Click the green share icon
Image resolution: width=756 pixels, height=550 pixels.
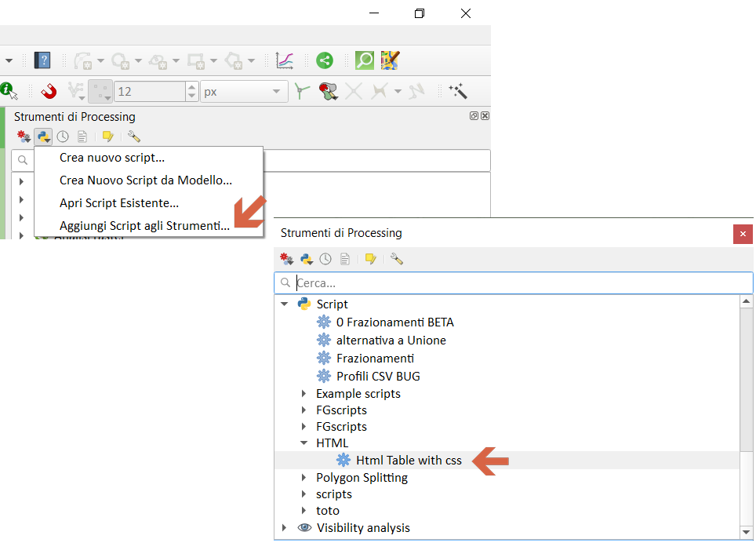click(x=325, y=60)
